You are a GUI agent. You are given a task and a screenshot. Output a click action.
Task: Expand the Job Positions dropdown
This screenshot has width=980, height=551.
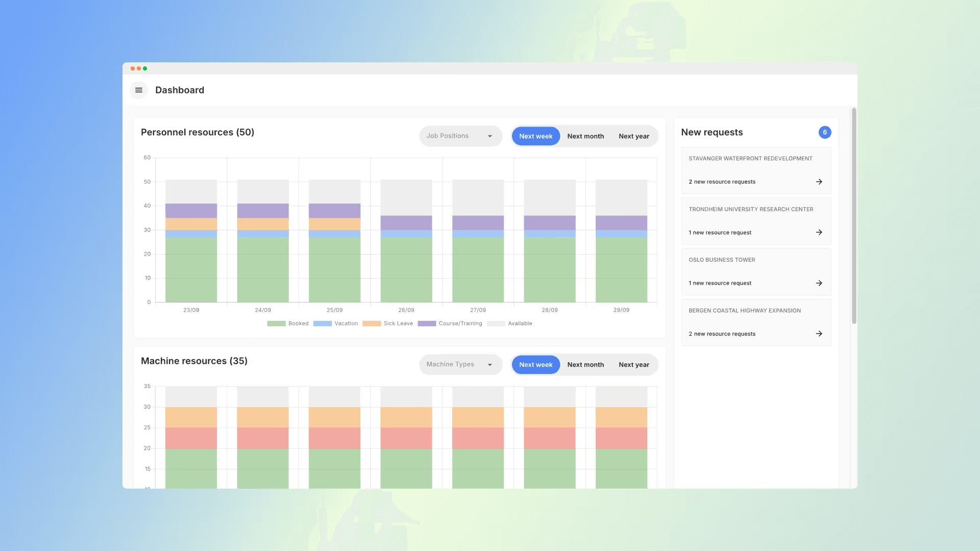tap(460, 136)
